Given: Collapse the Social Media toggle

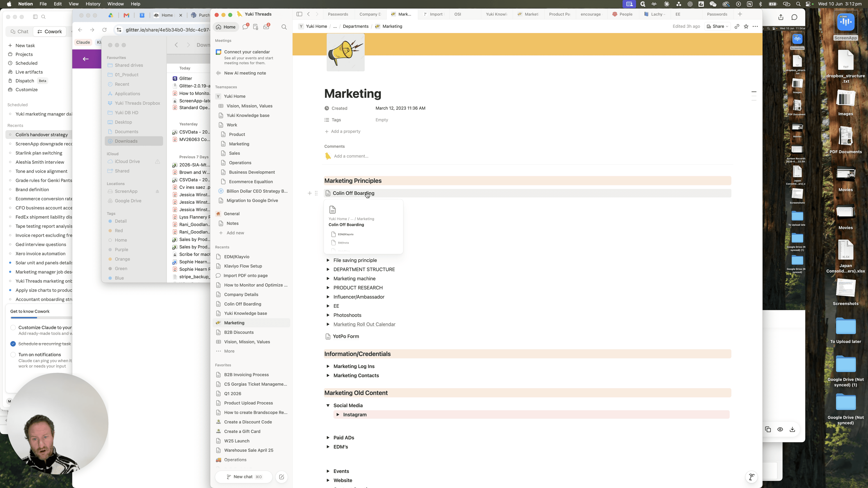Looking at the screenshot, I should coord(328,406).
